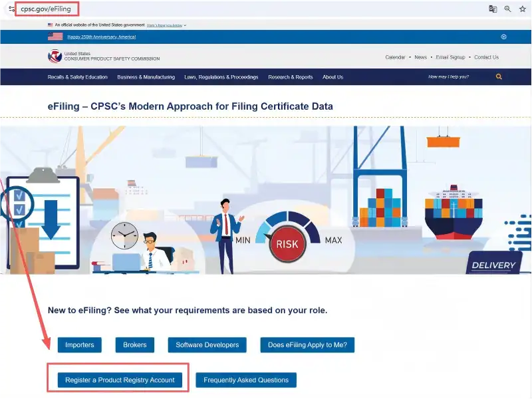Open Frequently Asked Questions button

(x=246, y=380)
